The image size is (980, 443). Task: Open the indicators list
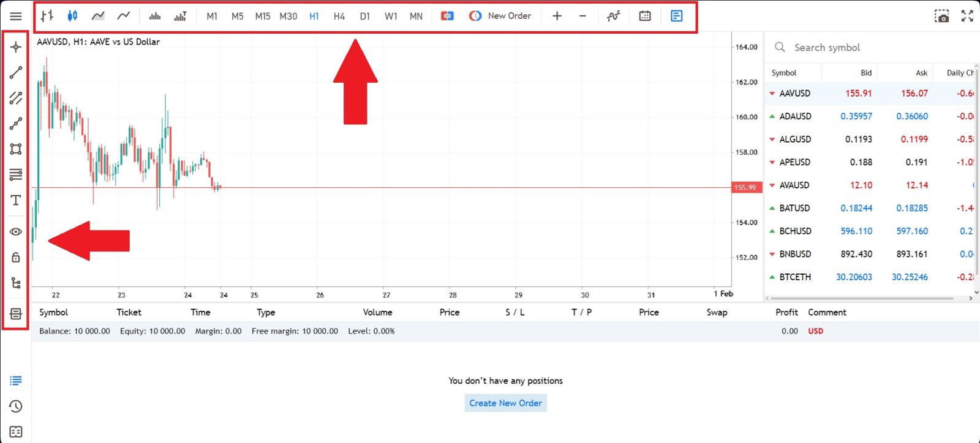pyautogui.click(x=613, y=16)
